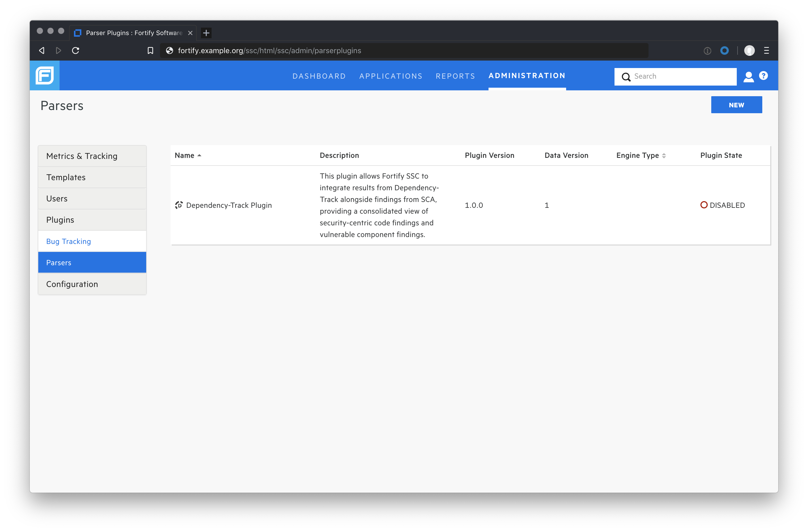Toggle the Dependency-Track Plugin state
Image resolution: width=808 pixels, height=532 pixels.
(703, 205)
